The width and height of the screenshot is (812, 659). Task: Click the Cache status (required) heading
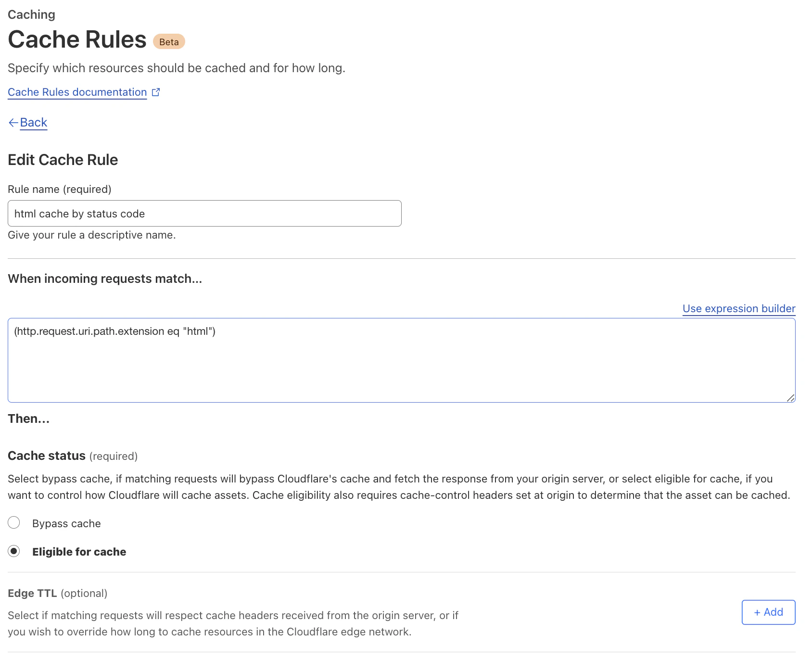pos(73,456)
